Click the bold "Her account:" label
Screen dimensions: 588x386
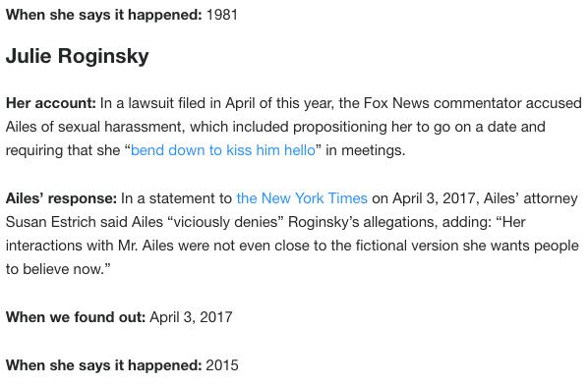click(51, 103)
